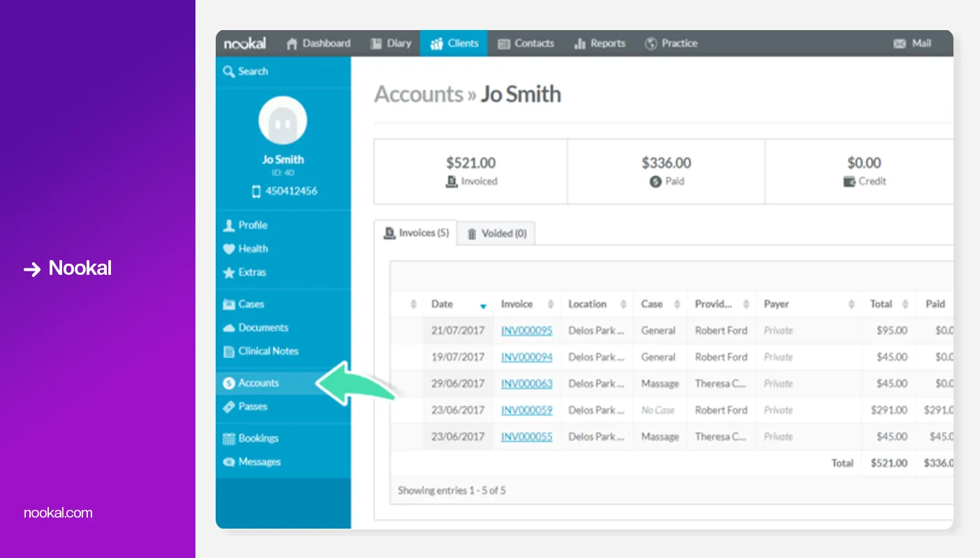
Task: Click the Documents cloud icon
Action: [228, 328]
